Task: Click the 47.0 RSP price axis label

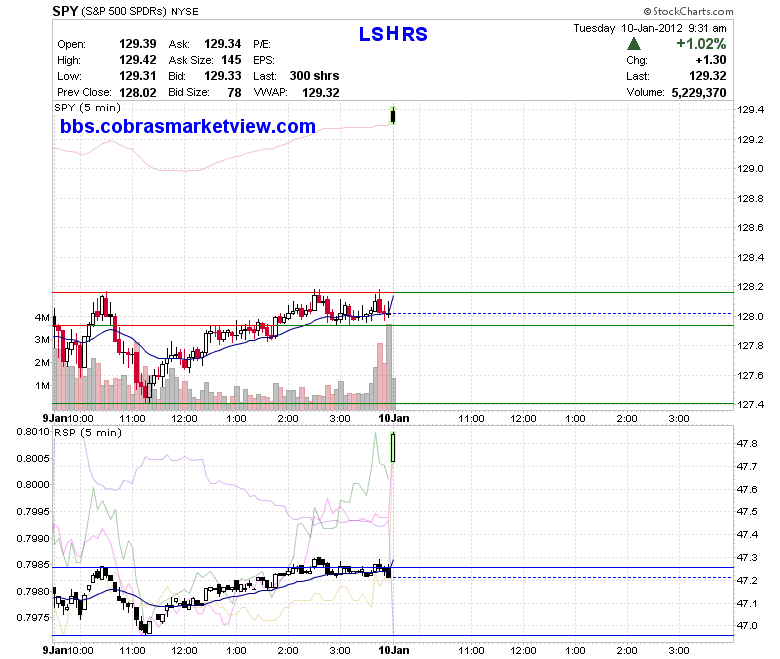Action: point(747,626)
